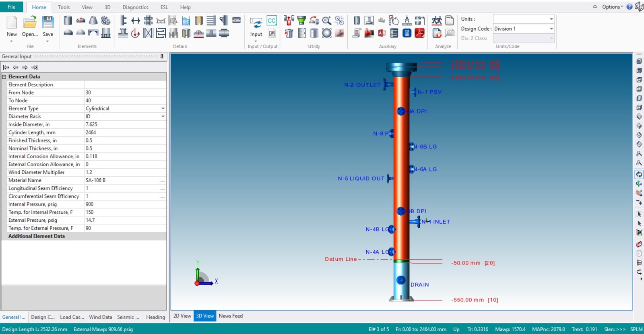Insert a body flange element
The image size is (644, 334).
(x=106, y=21)
